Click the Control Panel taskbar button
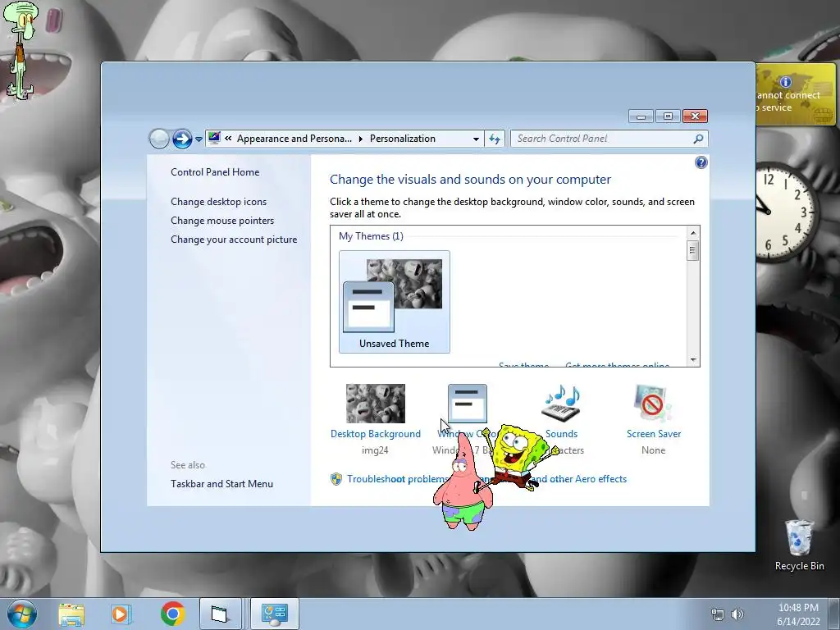This screenshot has width=840, height=630. pos(275,614)
